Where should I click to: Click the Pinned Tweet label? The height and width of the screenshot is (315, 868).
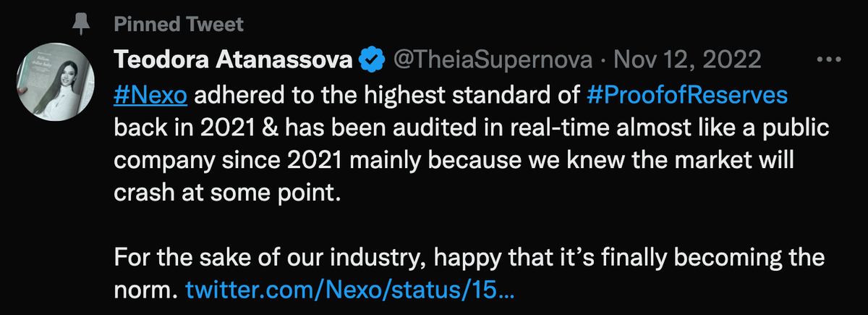pos(178,25)
